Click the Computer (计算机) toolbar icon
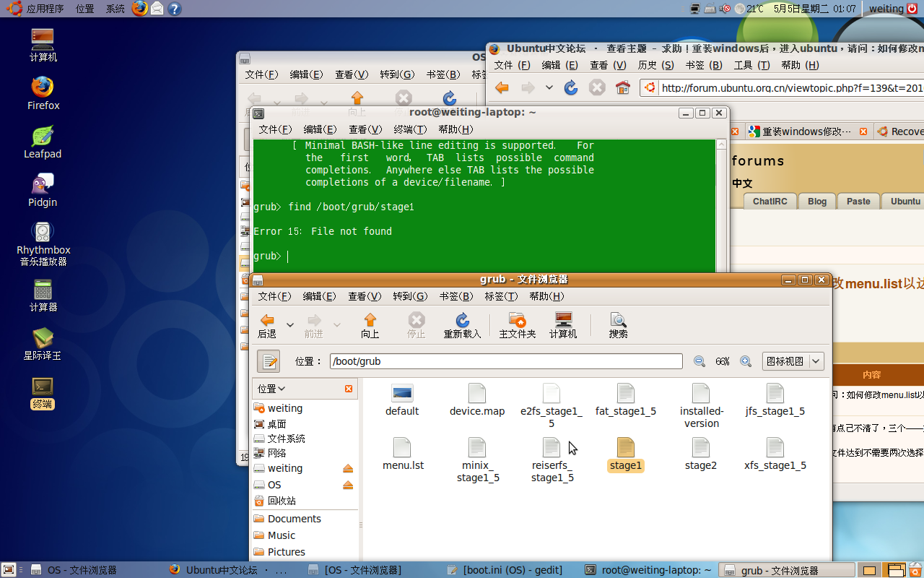This screenshot has height=578, width=924. 563,320
